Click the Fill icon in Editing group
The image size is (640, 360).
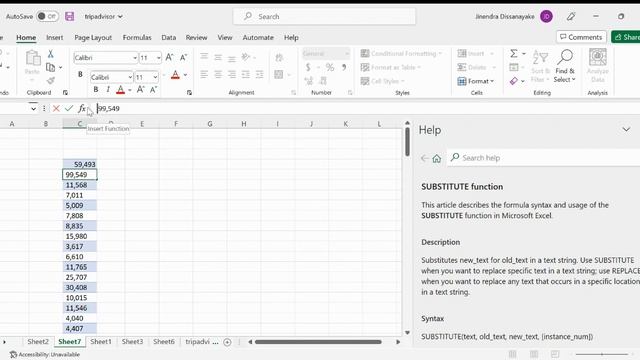(514, 67)
